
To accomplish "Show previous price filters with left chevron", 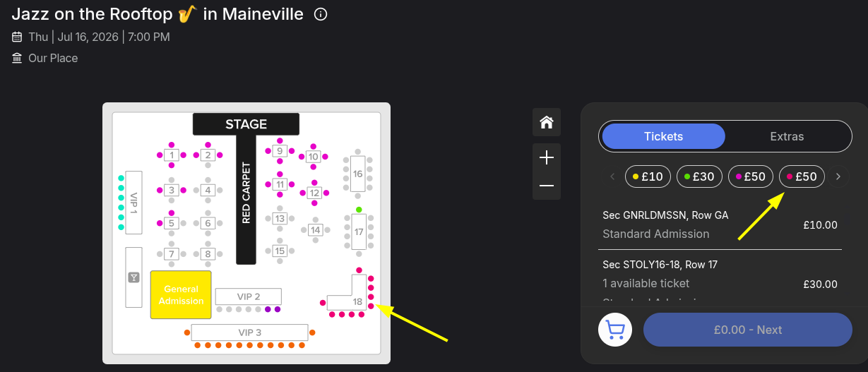I will (612, 176).
